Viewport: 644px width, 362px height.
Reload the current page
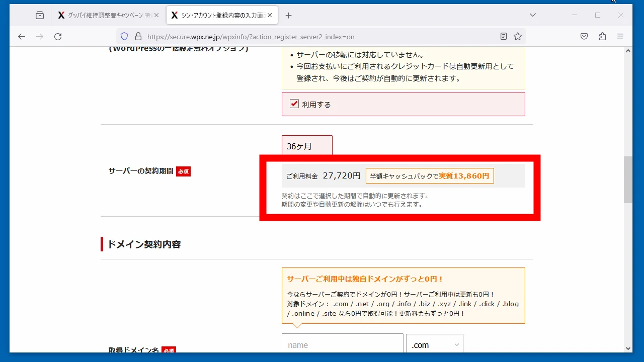(x=58, y=36)
